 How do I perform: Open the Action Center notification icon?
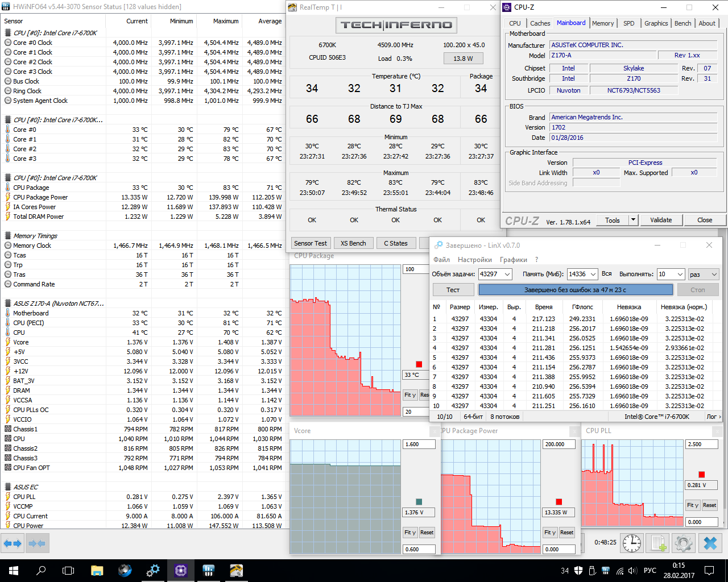pyautogui.click(x=710, y=571)
